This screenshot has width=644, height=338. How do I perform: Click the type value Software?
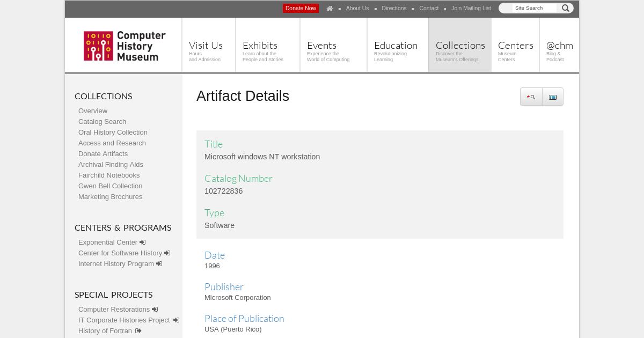click(219, 225)
